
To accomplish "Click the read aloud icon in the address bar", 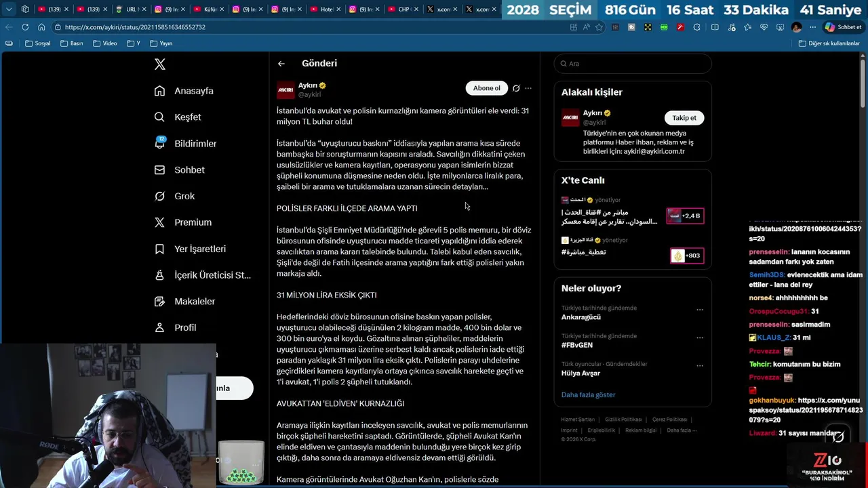I will click(x=586, y=27).
